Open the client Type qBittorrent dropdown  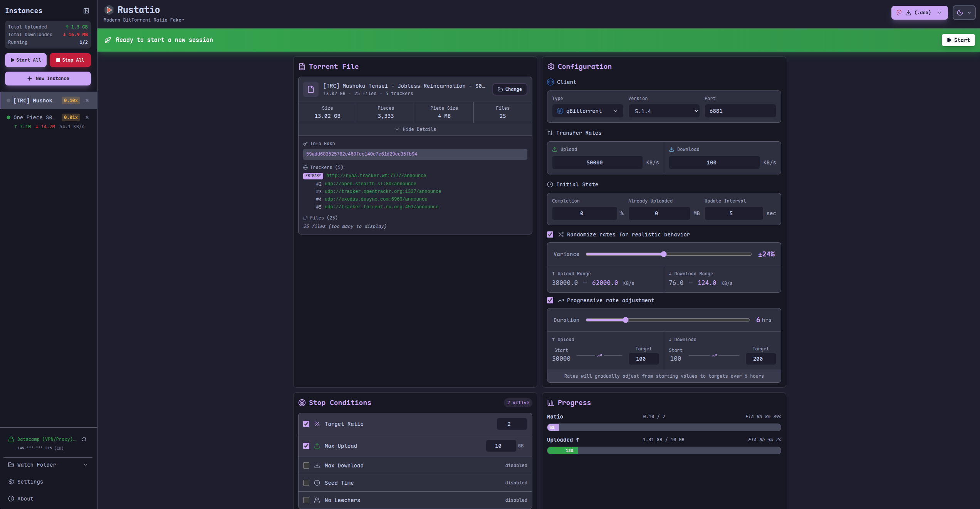[587, 111]
